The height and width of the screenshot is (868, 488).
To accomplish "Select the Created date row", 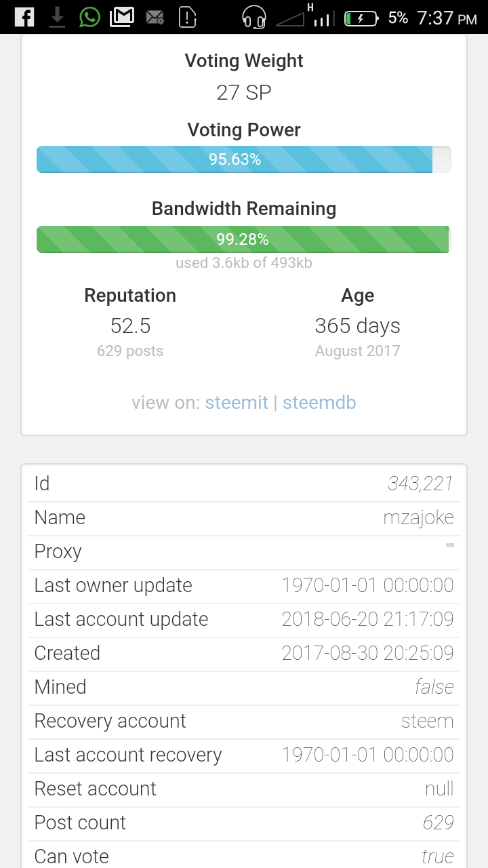I will 244,654.
